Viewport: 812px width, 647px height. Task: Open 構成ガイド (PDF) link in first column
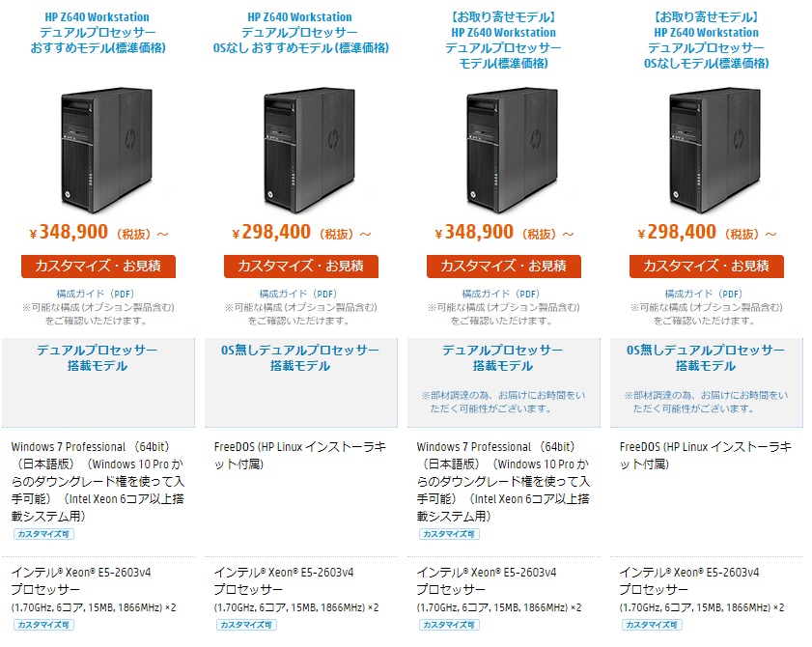[96, 294]
